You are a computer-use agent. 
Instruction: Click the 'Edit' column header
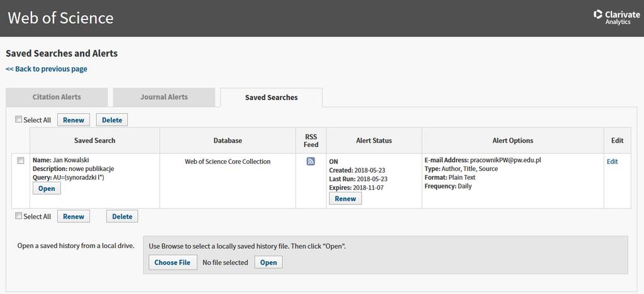pos(618,140)
